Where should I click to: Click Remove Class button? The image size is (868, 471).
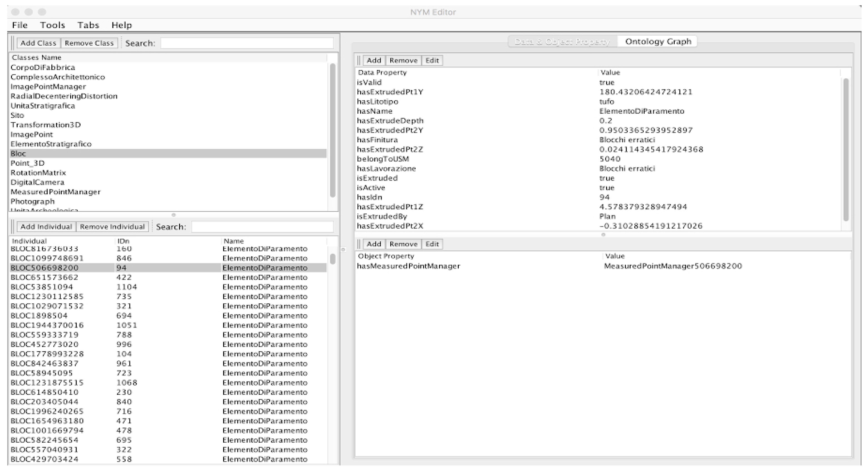[89, 43]
